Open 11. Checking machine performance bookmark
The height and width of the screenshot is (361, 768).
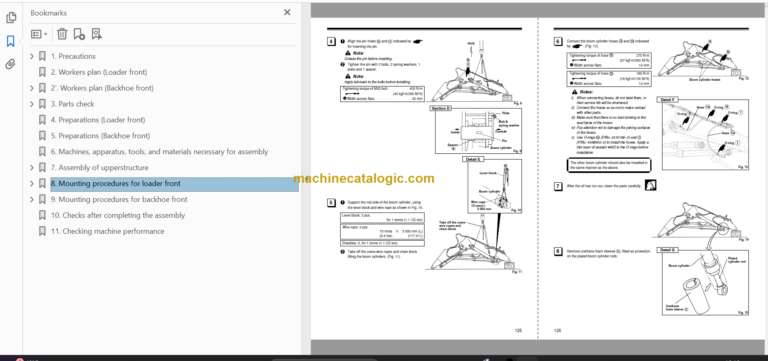coord(108,231)
